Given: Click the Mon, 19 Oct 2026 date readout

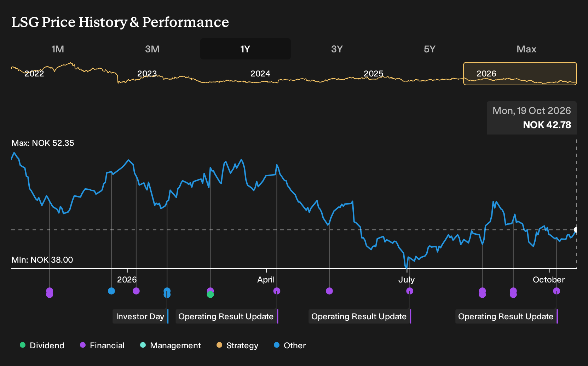Looking at the screenshot, I should 532,111.
